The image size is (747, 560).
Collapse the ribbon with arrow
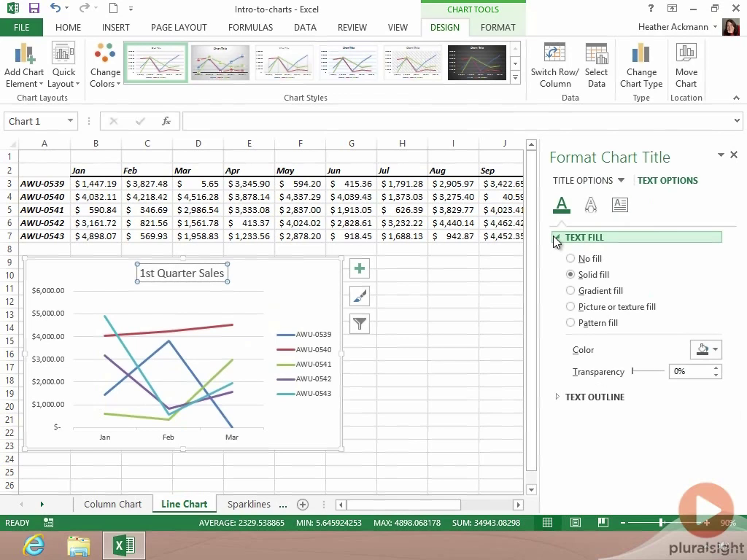pyautogui.click(x=736, y=98)
